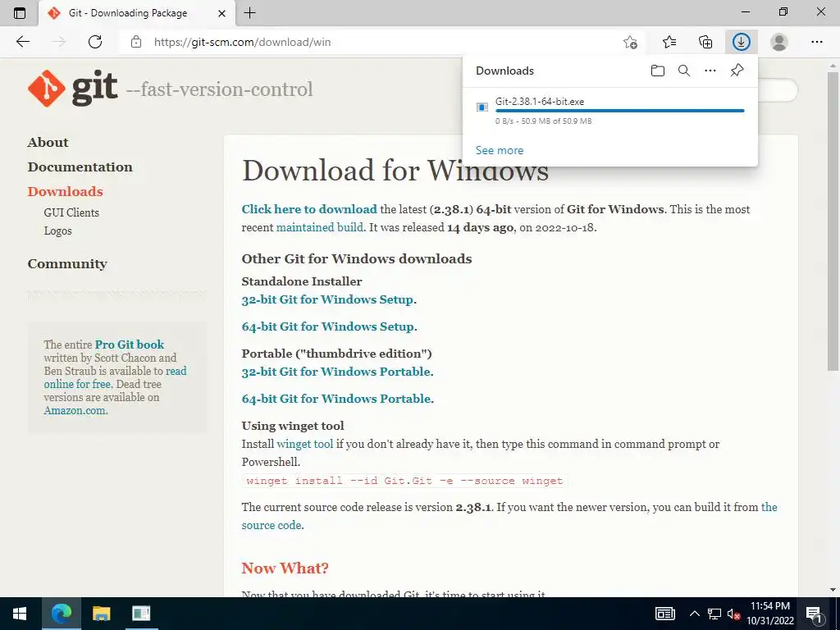Click 'Click here to download' link
840x630 pixels.
pos(309,209)
